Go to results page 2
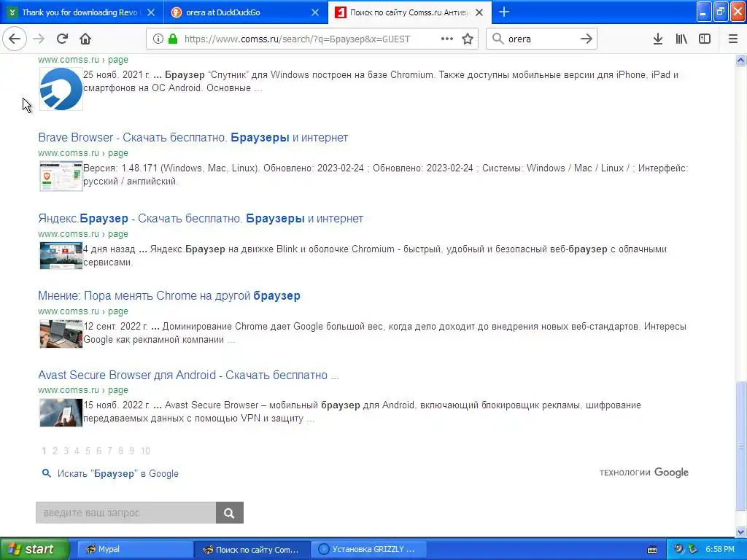The image size is (747, 560). coord(55,451)
